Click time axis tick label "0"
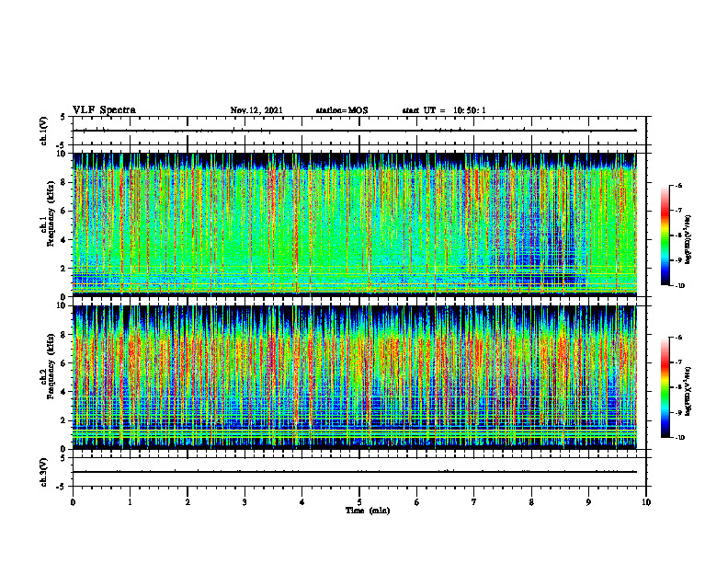The height and width of the screenshot is (563, 728). pos(73,502)
